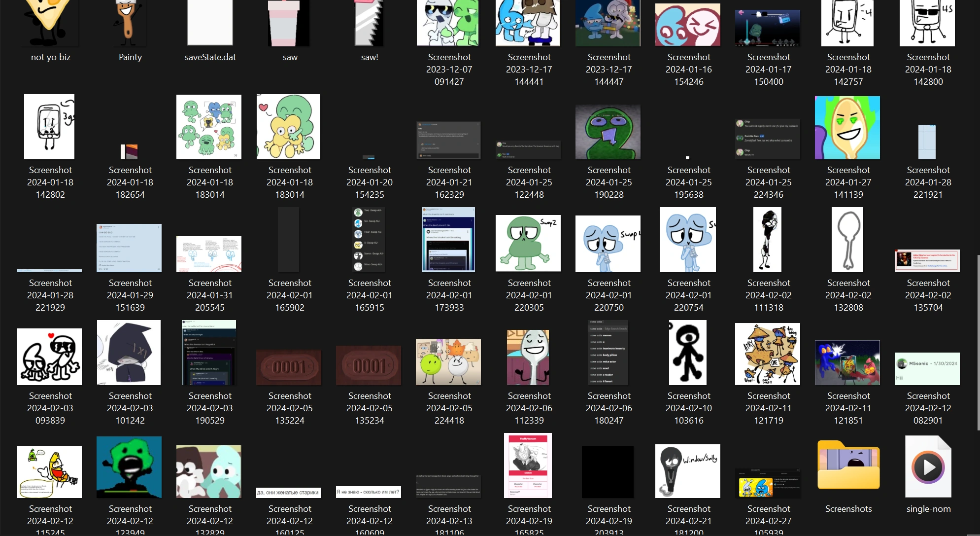
Task: Select Screenshot 2024-02-10 103616 stick figure
Action: pos(688,353)
